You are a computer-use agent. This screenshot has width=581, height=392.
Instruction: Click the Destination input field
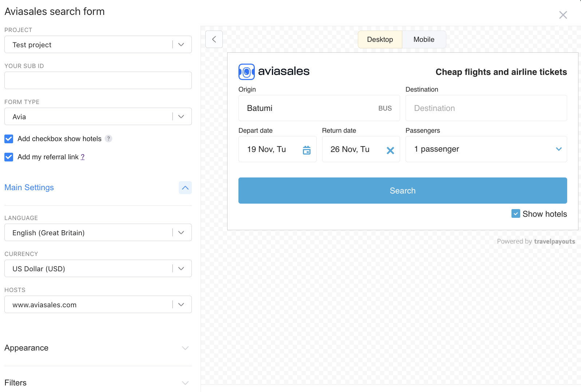pyautogui.click(x=486, y=108)
